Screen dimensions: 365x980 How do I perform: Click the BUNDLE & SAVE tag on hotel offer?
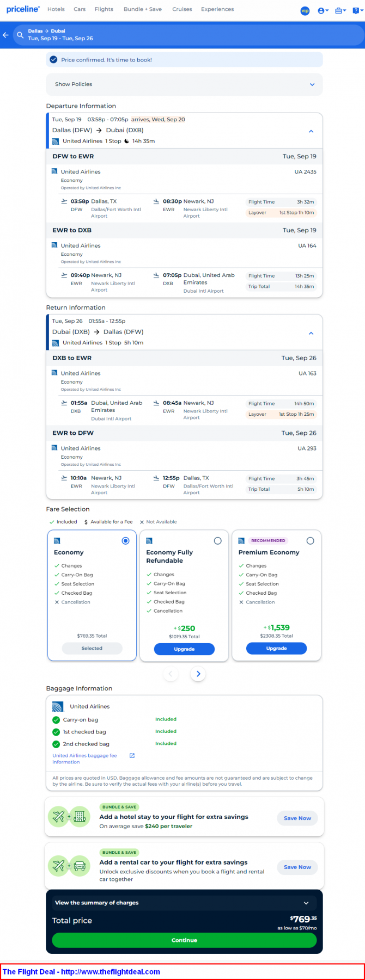pos(119,807)
